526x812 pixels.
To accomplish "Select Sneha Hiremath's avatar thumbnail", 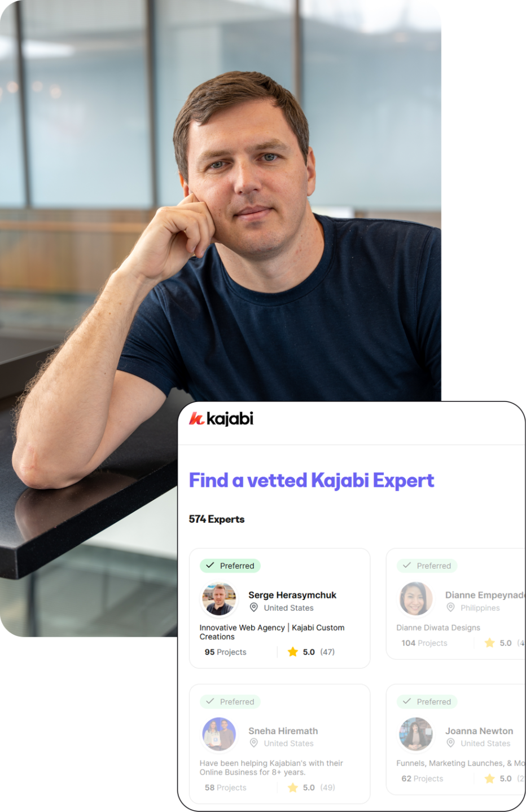I will 219,734.
